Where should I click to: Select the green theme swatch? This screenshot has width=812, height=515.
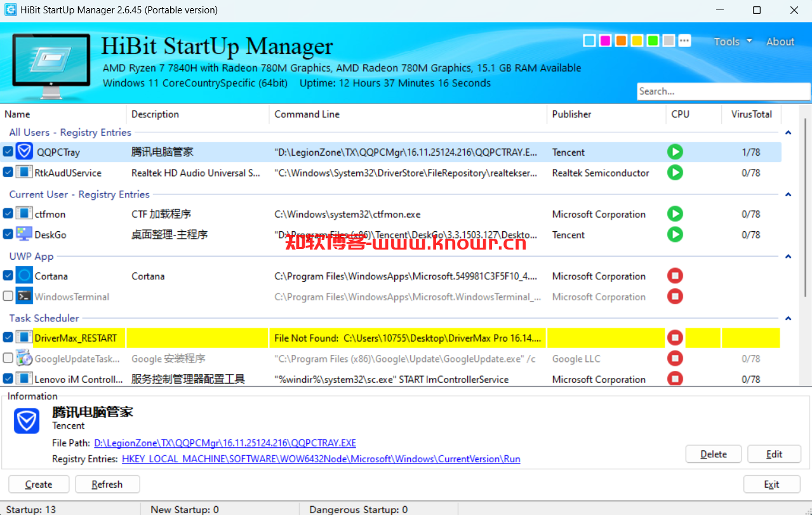tap(653, 41)
